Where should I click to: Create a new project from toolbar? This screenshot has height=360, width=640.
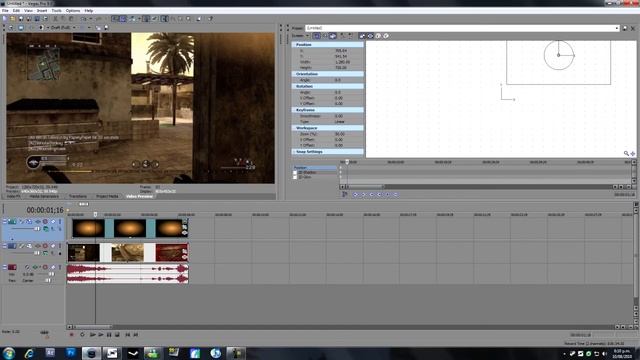click(x=4, y=19)
